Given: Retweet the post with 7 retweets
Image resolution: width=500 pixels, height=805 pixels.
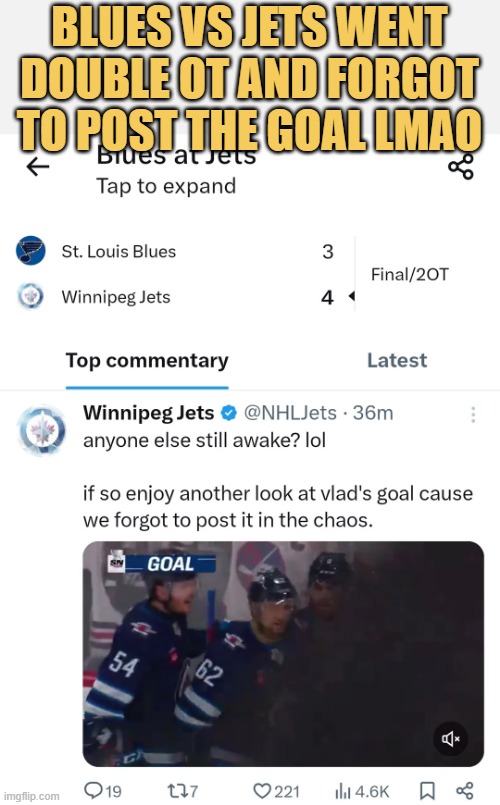Looking at the screenshot, I should (x=183, y=791).
